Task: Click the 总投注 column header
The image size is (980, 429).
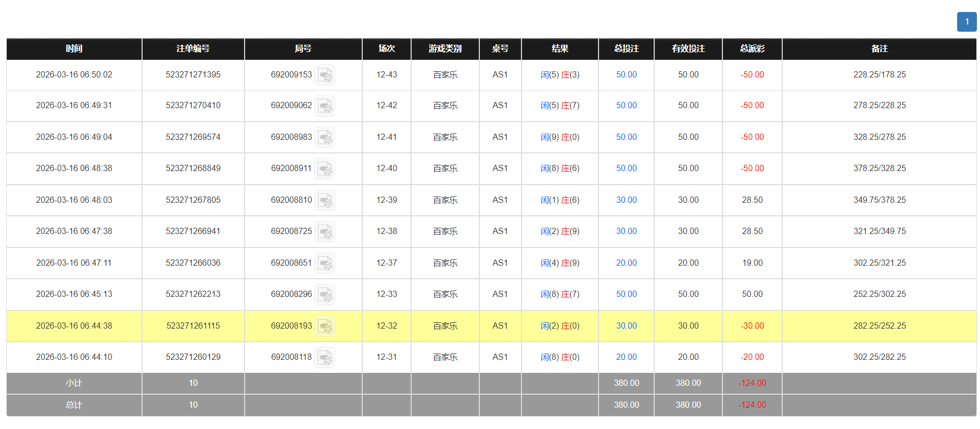Action: click(x=626, y=49)
